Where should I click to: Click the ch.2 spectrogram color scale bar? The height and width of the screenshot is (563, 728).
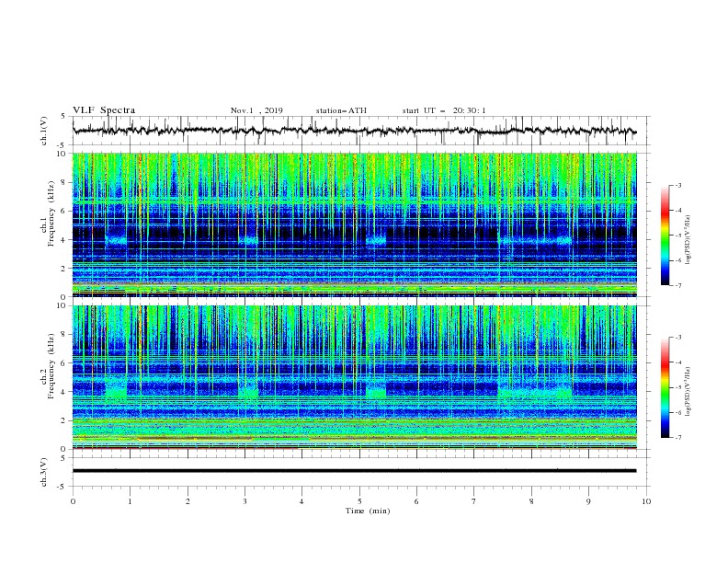pos(665,387)
